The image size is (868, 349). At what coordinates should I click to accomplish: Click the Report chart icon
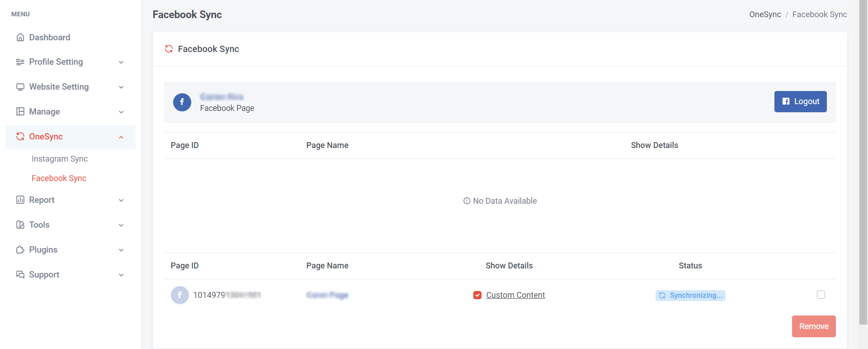click(x=20, y=200)
